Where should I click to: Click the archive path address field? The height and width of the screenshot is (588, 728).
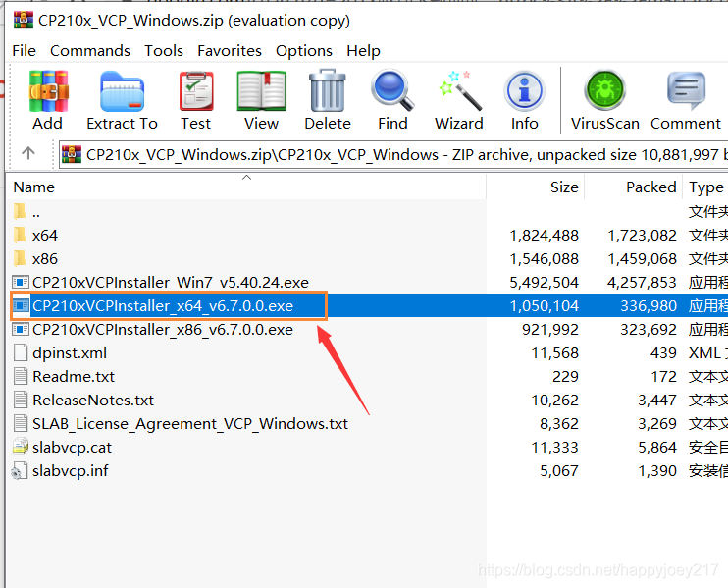click(393, 154)
